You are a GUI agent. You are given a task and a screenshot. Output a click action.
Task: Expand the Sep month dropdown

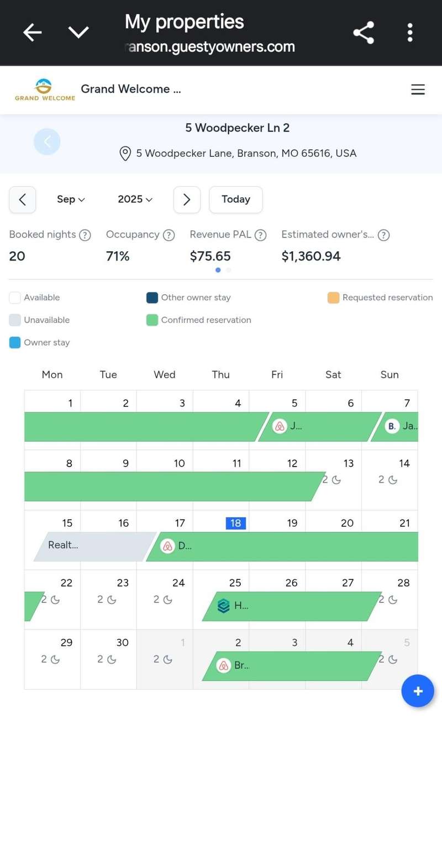click(x=71, y=199)
